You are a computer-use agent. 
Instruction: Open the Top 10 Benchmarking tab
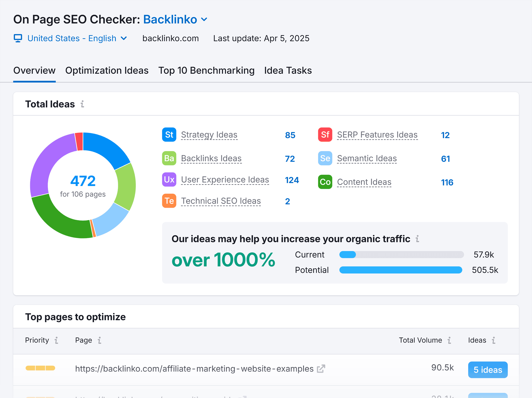click(x=206, y=70)
